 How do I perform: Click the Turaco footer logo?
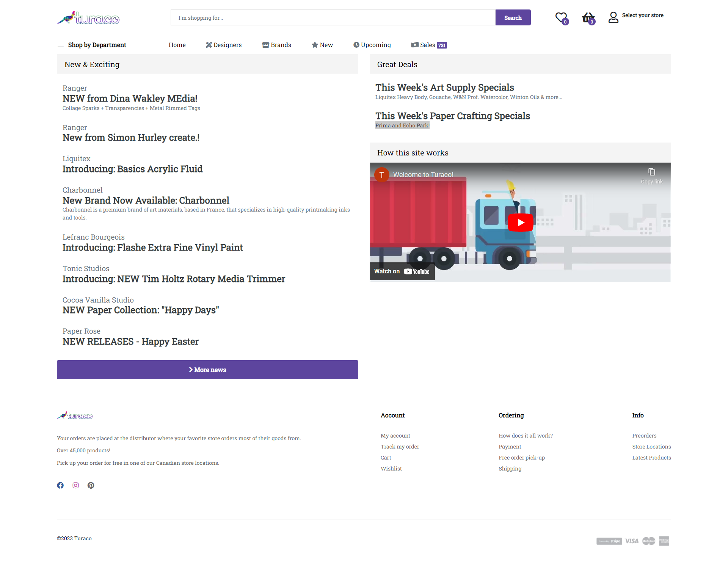(x=75, y=416)
